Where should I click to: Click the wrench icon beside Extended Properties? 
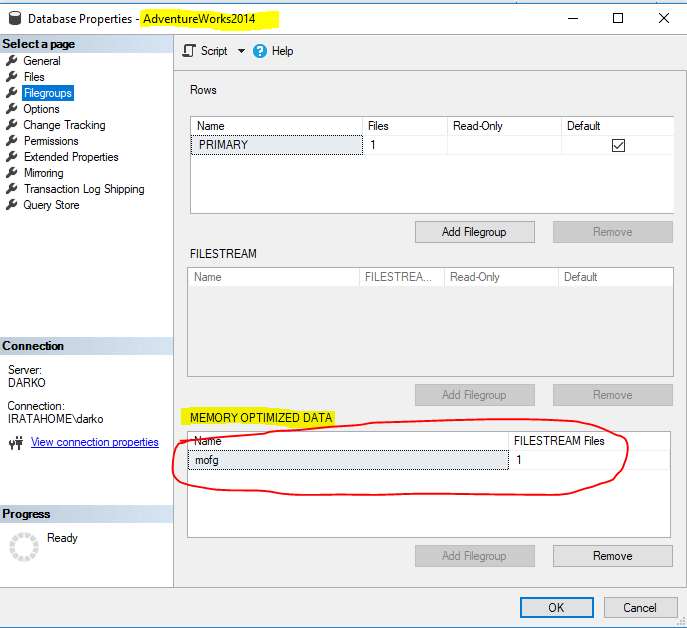point(12,156)
